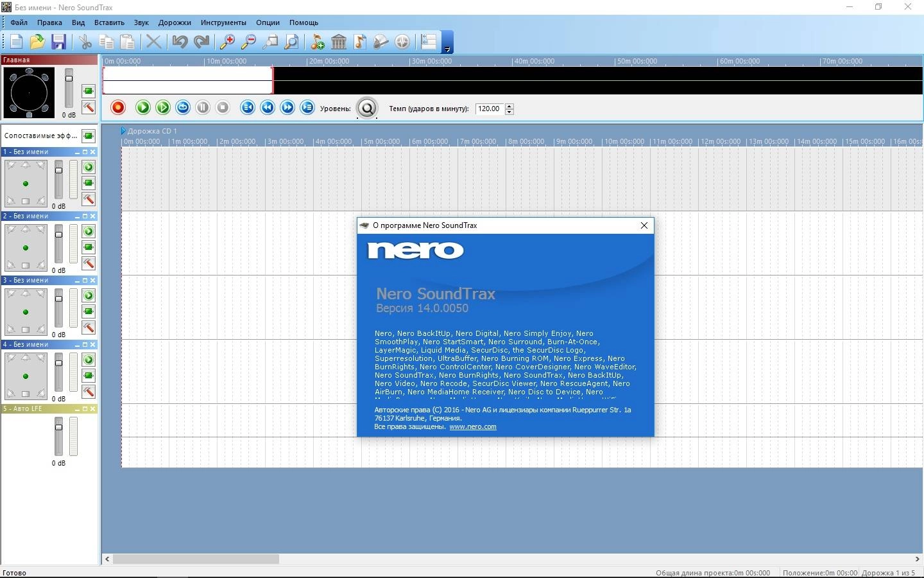Open the Вставить menu

click(x=109, y=22)
